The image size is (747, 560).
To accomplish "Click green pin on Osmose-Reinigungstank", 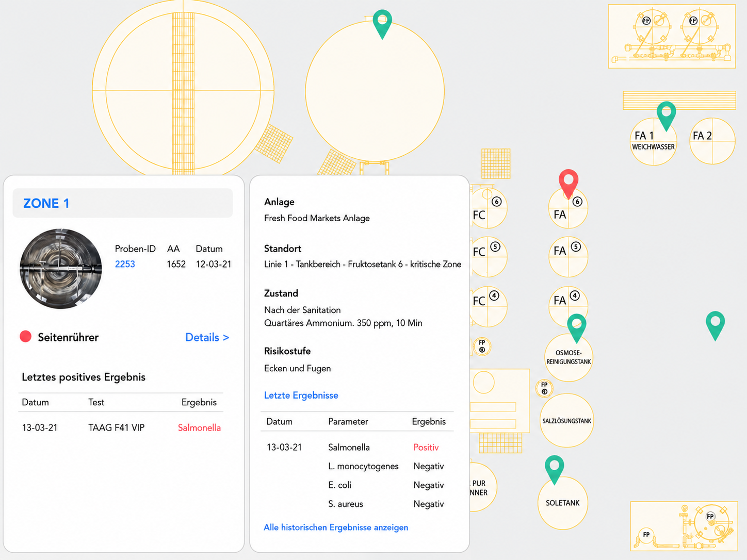I will (x=577, y=328).
